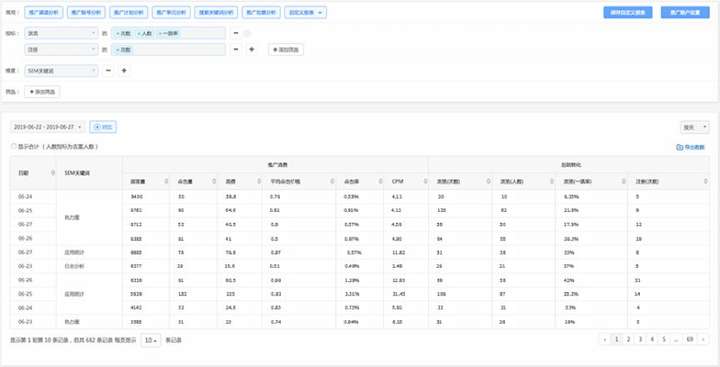The width and height of the screenshot is (720, 367).
Task: Go to page 4 in pagination
Action: (x=652, y=339)
